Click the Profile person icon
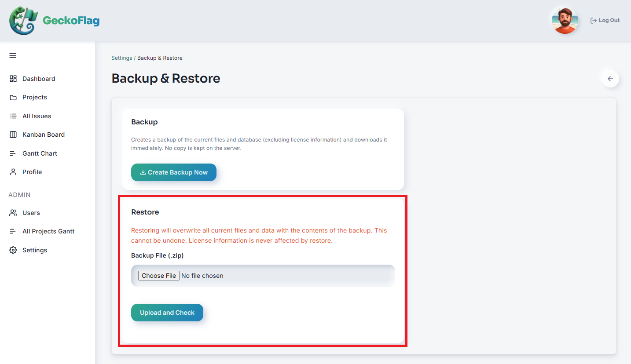The height and width of the screenshot is (364, 631). pyautogui.click(x=13, y=172)
